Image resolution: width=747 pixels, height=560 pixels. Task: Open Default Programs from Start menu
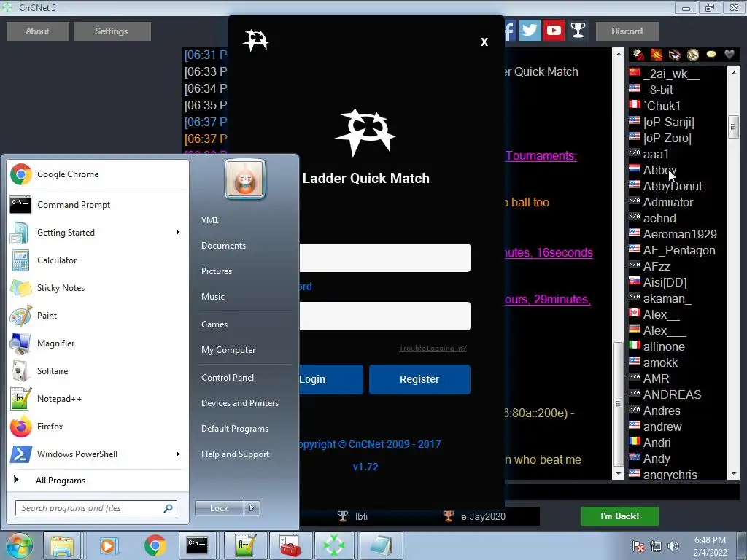(x=235, y=429)
